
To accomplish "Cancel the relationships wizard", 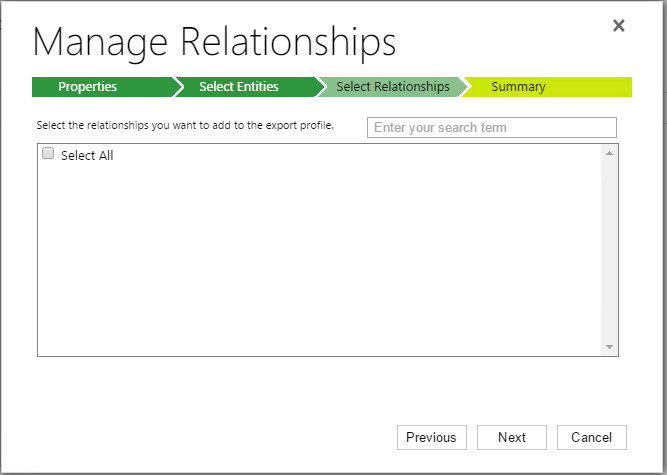I will (x=592, y=437).
